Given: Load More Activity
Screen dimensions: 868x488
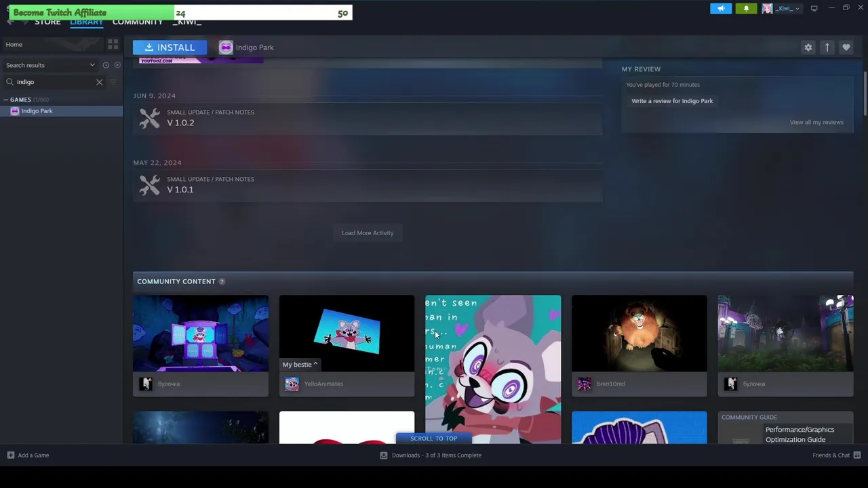Looking at the screenshot, I should [368, 233].
